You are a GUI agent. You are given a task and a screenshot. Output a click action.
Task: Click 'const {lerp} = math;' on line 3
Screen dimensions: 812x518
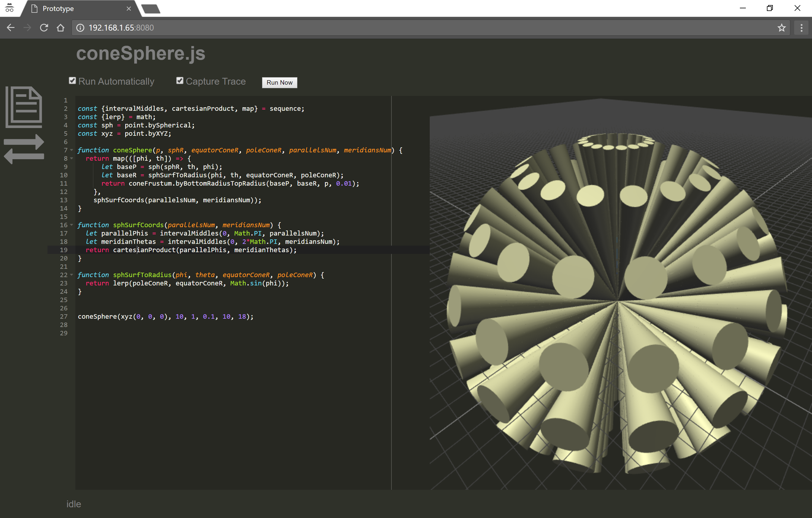coord(117,117)
